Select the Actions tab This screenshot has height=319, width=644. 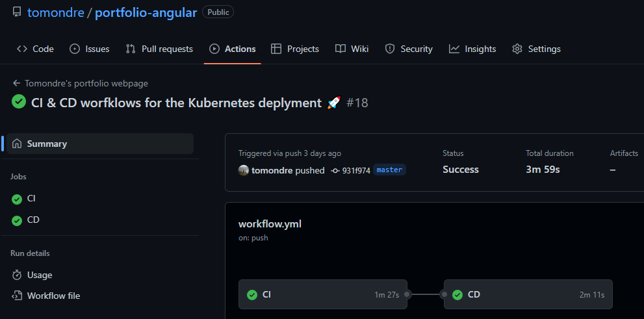233,49
